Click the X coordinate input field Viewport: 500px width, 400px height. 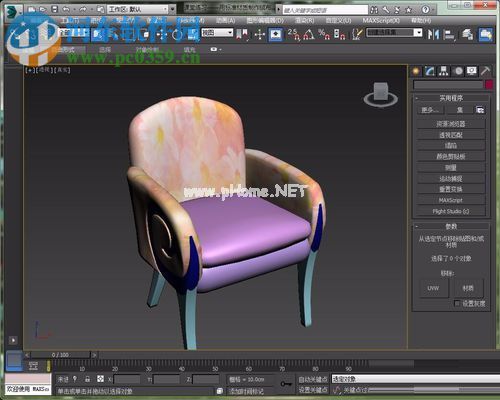[x=127, y=380]
